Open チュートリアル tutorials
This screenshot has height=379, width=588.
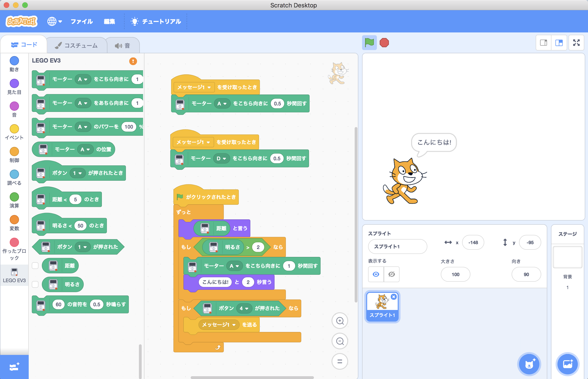point(156,21)
